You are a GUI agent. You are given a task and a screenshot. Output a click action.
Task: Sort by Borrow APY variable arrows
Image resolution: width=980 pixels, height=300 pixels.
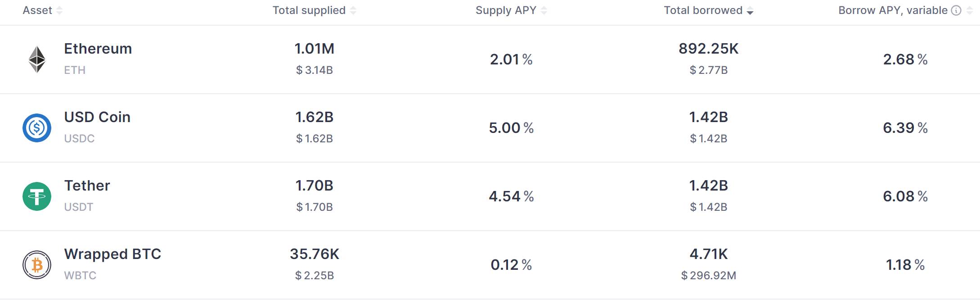(970, 10)
